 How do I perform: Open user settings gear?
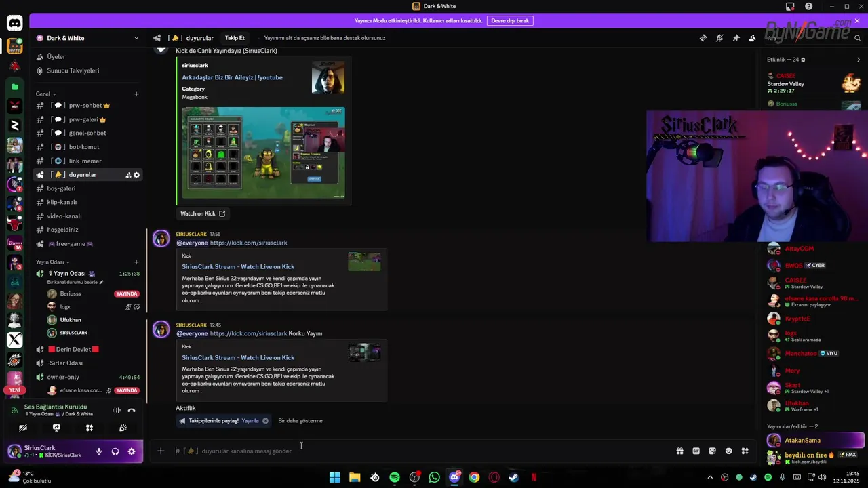(132, 451)
